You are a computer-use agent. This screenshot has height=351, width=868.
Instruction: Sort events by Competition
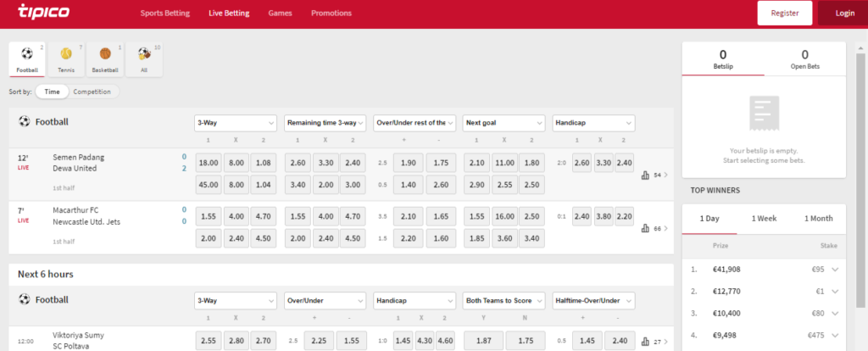[x=92, y=92]
